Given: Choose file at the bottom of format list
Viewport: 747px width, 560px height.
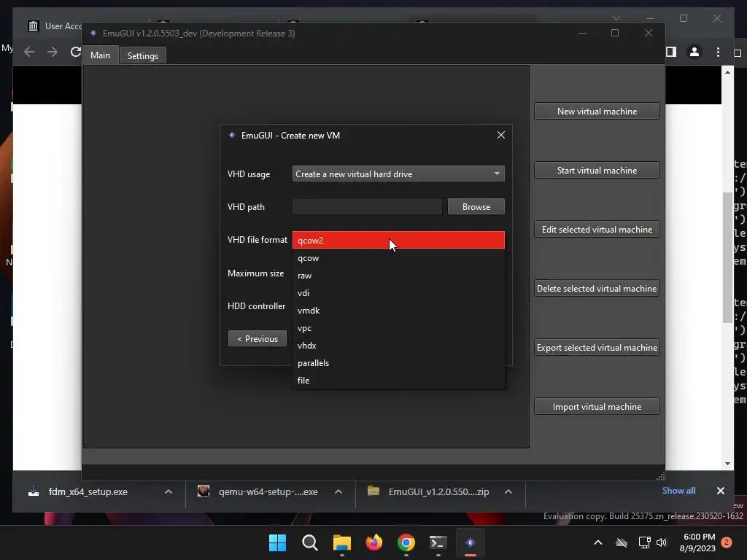Looking at the screenshot, I should click(x=398, y=381).
